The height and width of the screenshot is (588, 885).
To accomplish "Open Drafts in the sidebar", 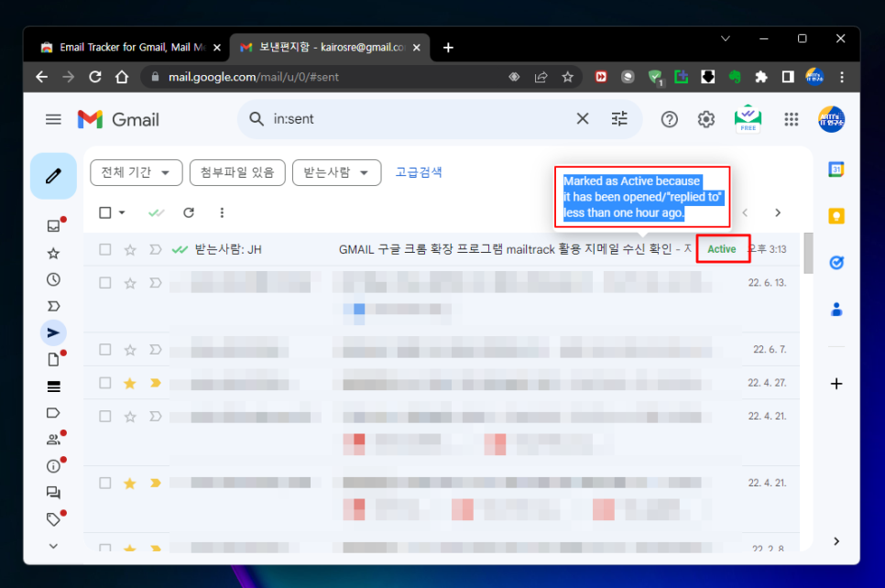I will tap(54, 359).
